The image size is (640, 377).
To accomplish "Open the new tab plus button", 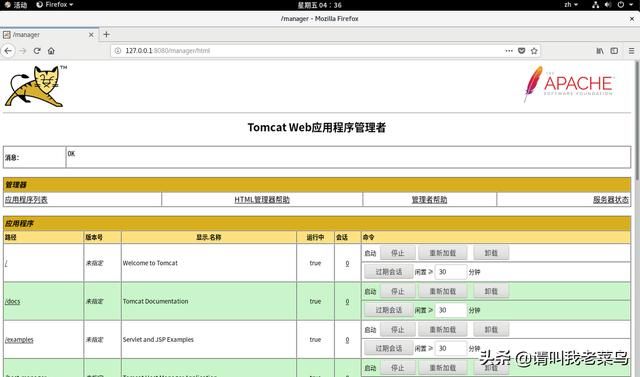I will tap(107, 35).
